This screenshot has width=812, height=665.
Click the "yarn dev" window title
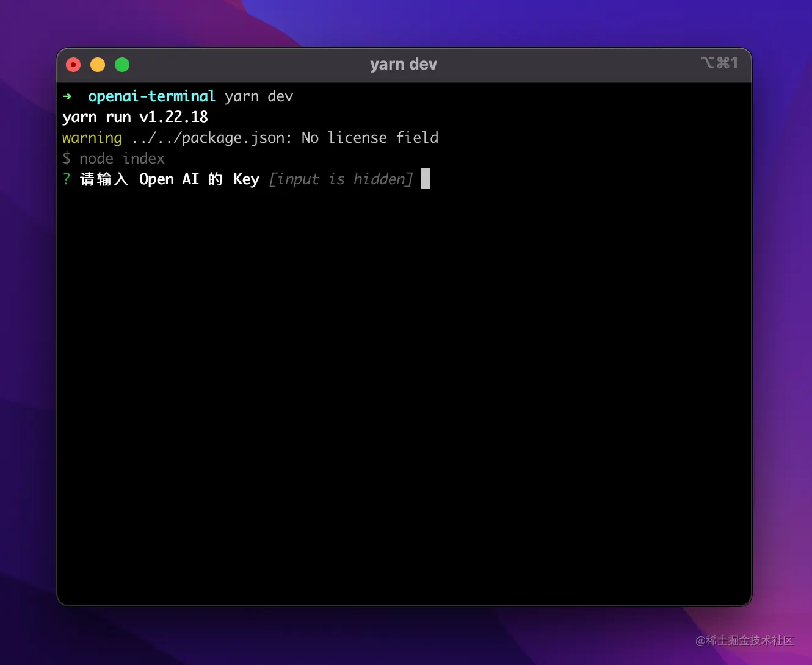(404, 64)
